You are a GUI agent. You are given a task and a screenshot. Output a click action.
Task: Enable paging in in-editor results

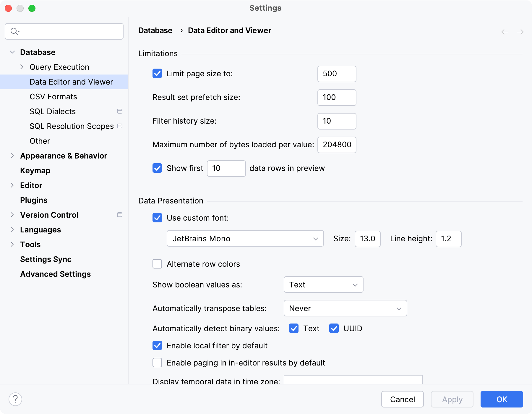coord(157,363)
